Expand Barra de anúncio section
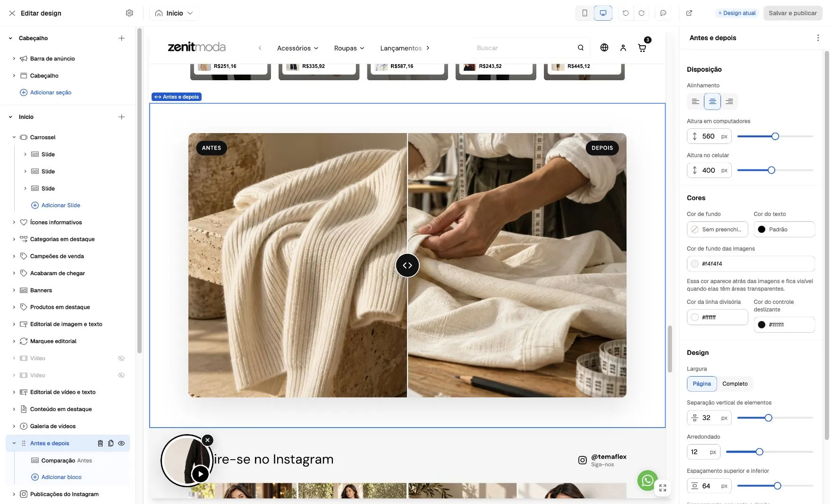 point(14,59)
